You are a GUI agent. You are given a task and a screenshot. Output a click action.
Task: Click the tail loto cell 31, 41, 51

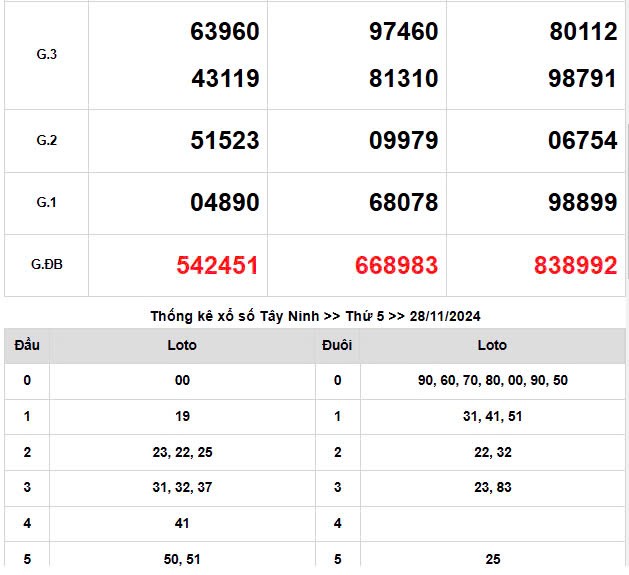tap(492, 416)
